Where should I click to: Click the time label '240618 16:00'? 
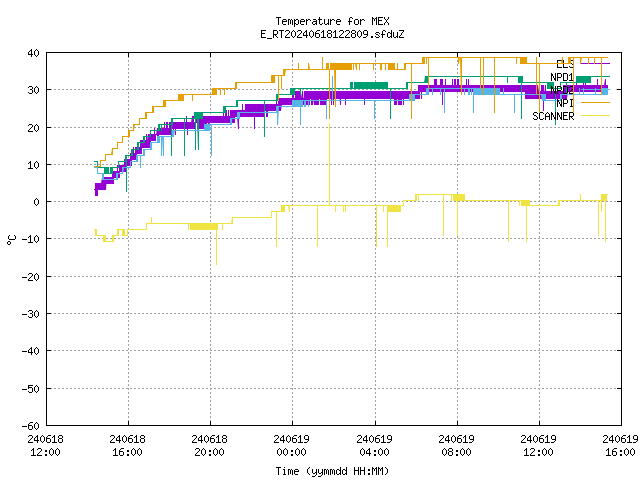pyautogui.click(x=127, y=446)
